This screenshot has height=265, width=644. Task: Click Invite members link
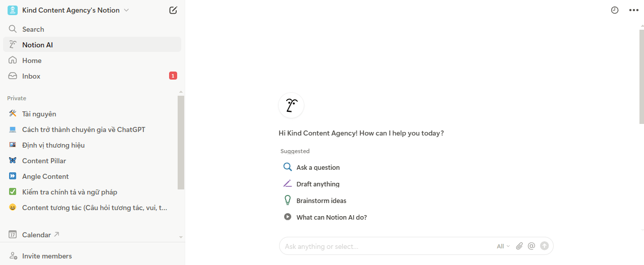pos(47,256)
